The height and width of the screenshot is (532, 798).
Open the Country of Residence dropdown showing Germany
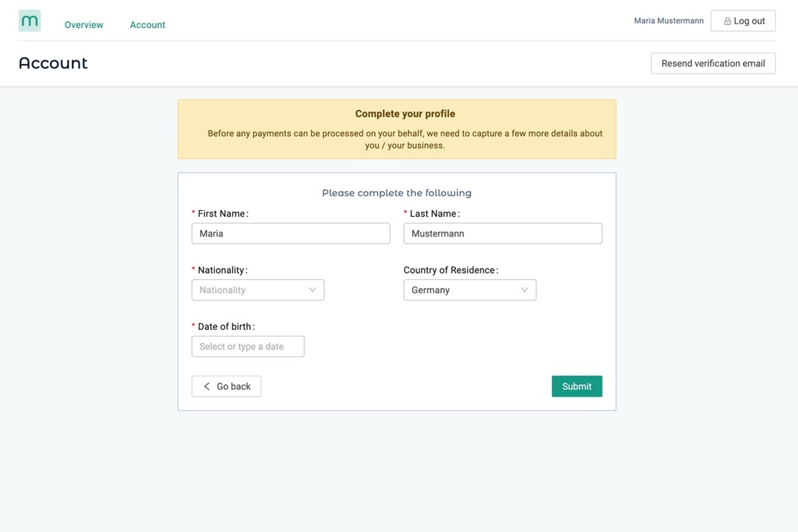(470, 290)
